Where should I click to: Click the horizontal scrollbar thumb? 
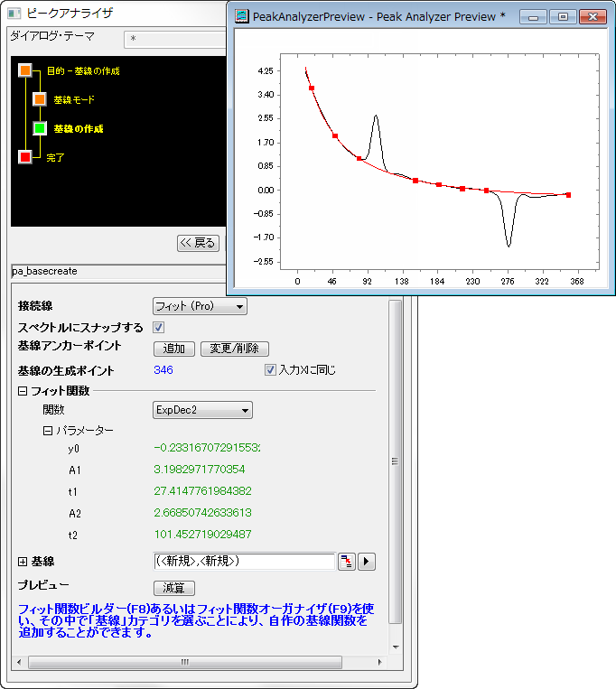[185, 662]
